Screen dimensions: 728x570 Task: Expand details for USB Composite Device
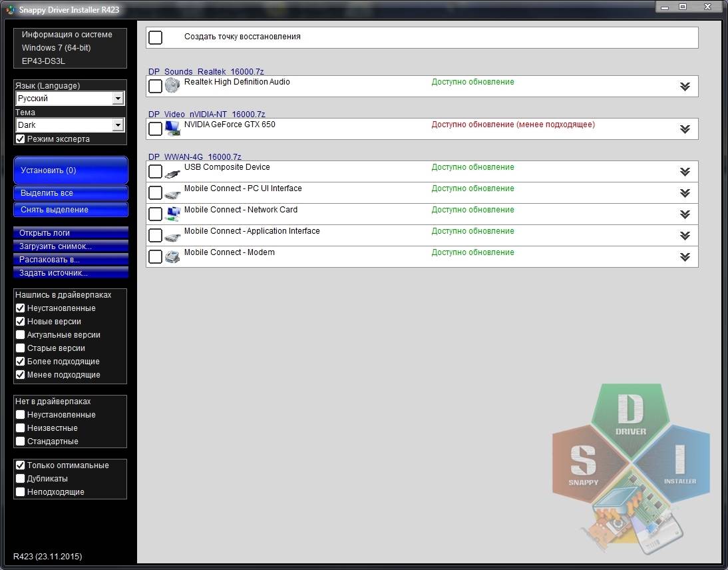click(685, 172)
